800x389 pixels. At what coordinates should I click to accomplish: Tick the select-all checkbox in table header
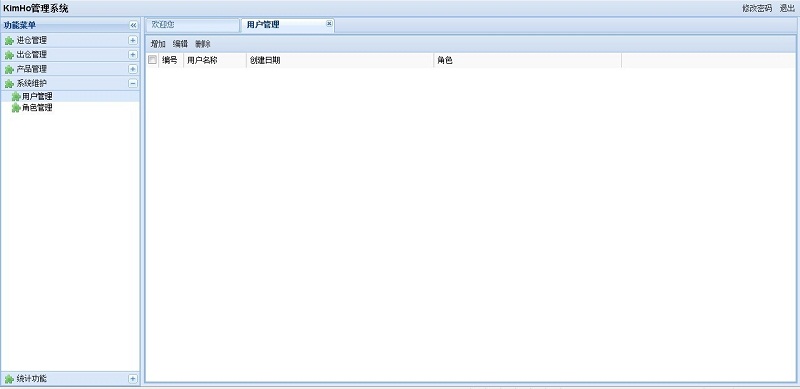(x=152, y=60)
